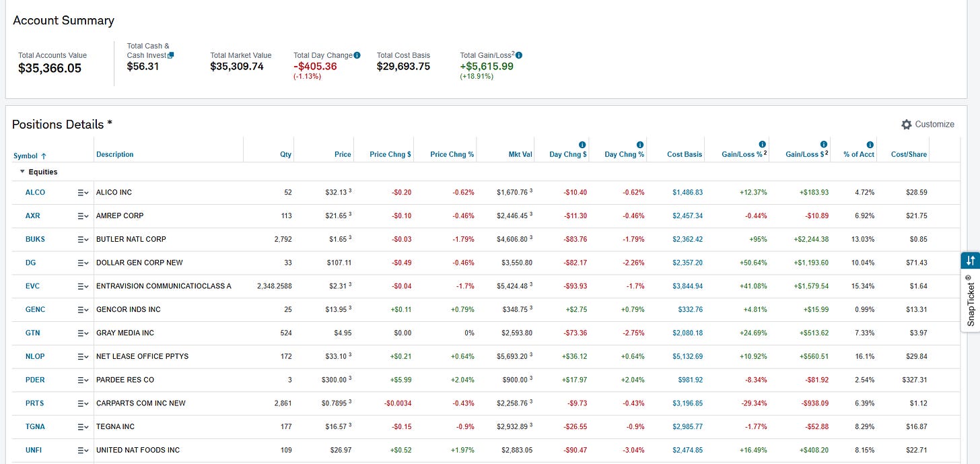Open the TGNA symbol link
The width and height of the screenshot is (980, 464).
35,427
